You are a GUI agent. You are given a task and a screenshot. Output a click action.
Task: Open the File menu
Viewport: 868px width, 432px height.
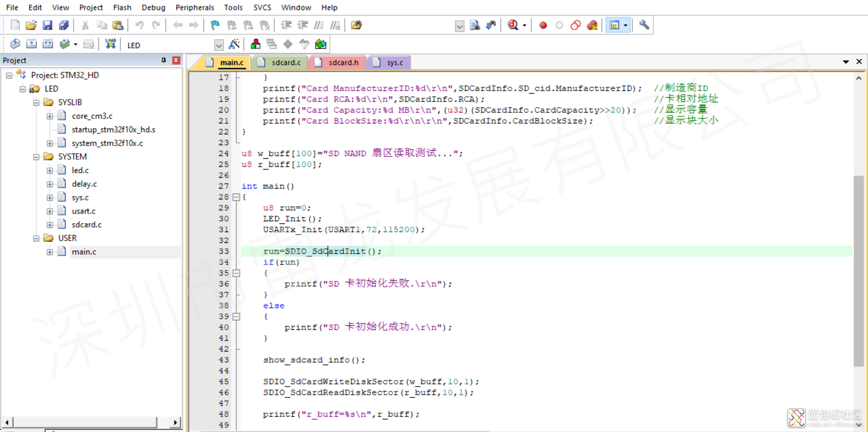[12, 7]
